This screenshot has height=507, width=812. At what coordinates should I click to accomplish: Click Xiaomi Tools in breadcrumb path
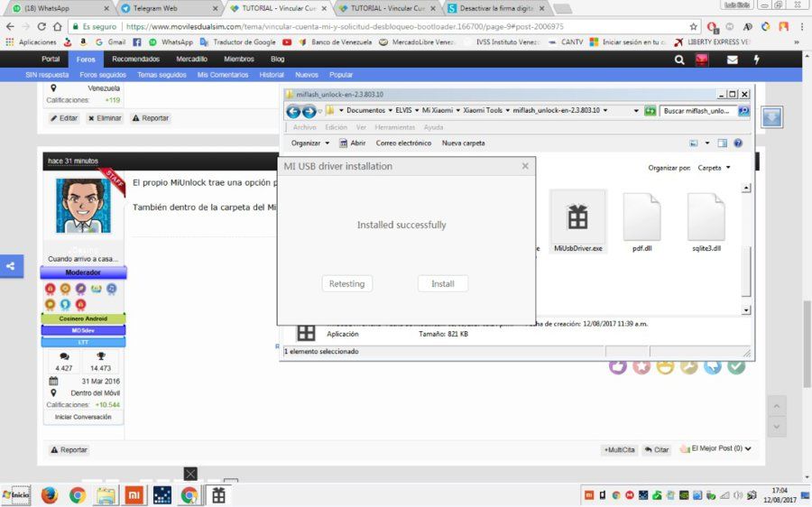(x=483, y=110)
